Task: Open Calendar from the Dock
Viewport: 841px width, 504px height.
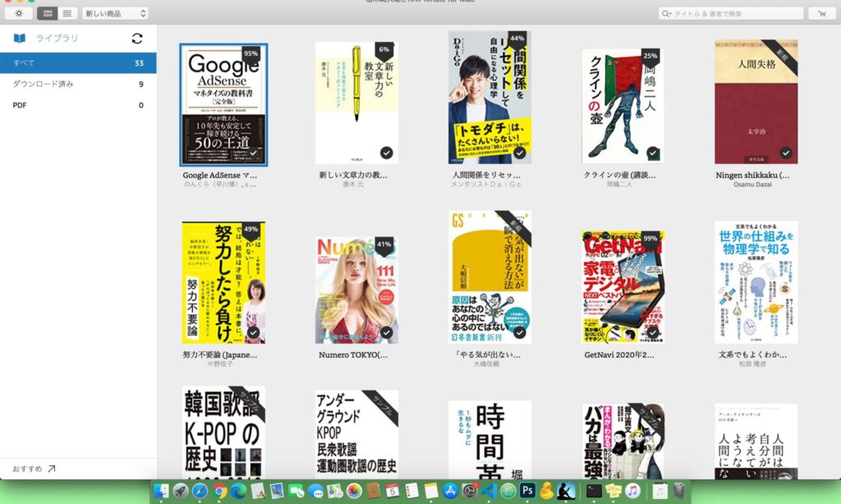Action: tap(393, 491)
